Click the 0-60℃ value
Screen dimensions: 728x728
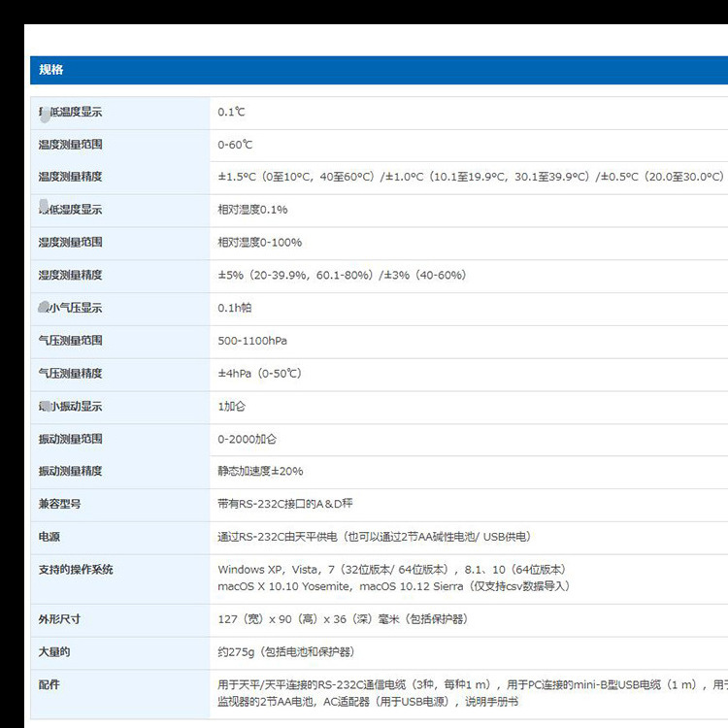pos(235,145)
